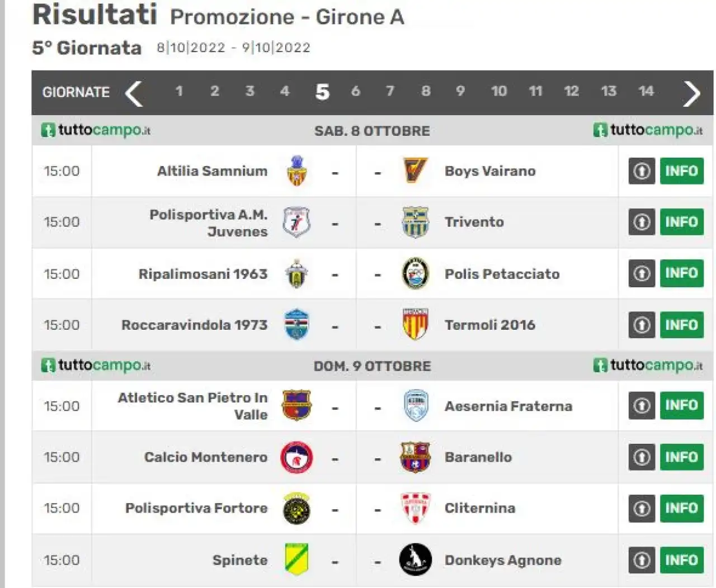Image resolution: width=716 pixels, height=588 pixels.
Task: Click INFO button for Calcio Montenero match
Action: [681, 457]
